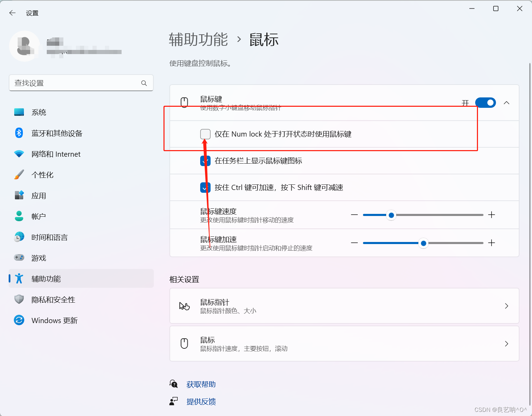Image resolution: width=532 pixels, height=416 pixels.
Task: Click the user avatar picture
Action: coord(25,46)
